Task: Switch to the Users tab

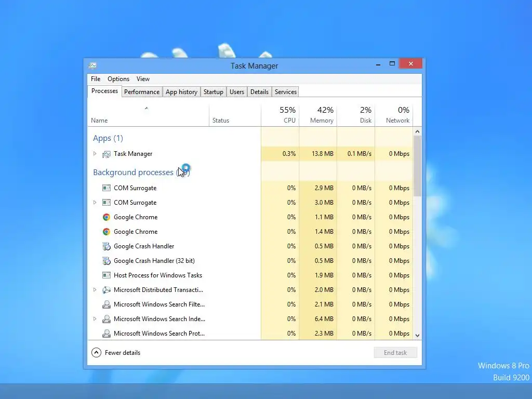Action: tap(237, 92)
